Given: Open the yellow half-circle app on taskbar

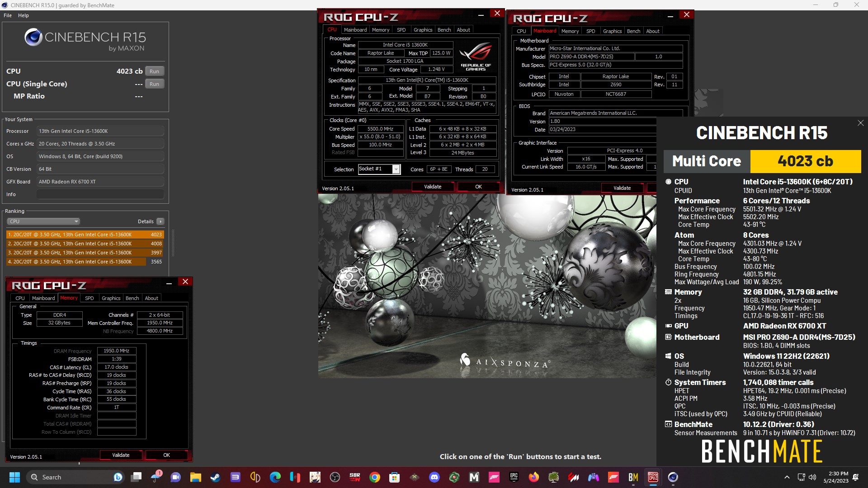Looking at the screenshot, I should 255,477.
